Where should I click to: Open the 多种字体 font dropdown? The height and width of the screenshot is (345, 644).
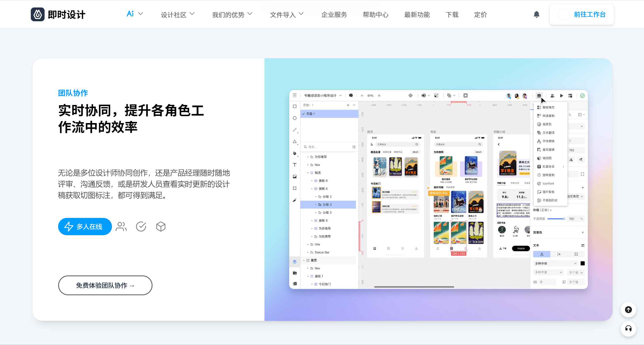tap(555, 263)
